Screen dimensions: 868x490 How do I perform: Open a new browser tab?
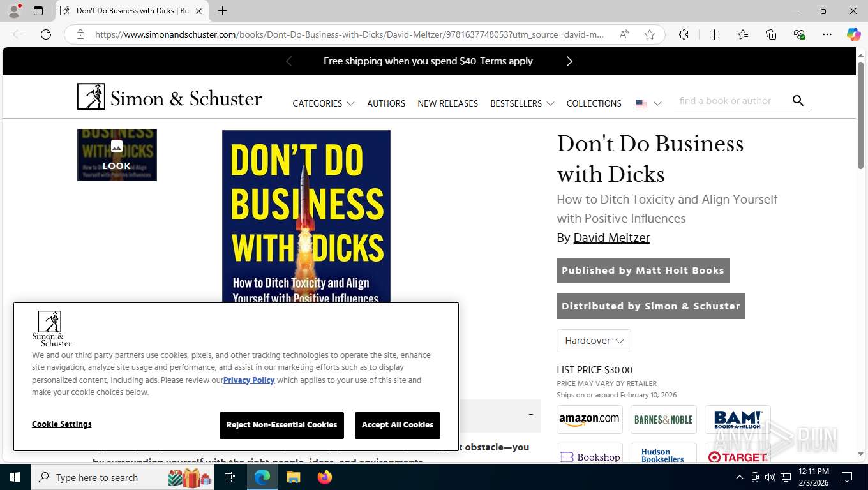[222, 11]
